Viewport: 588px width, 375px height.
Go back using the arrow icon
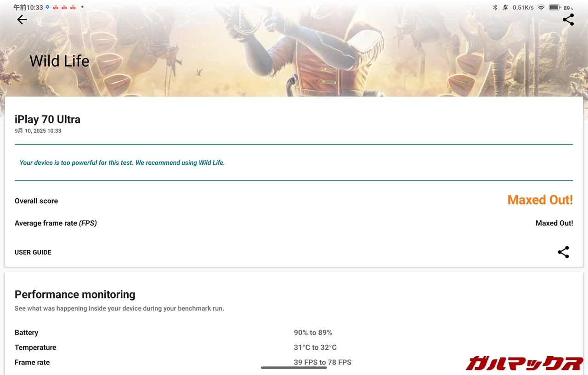(x=22, y=20)
